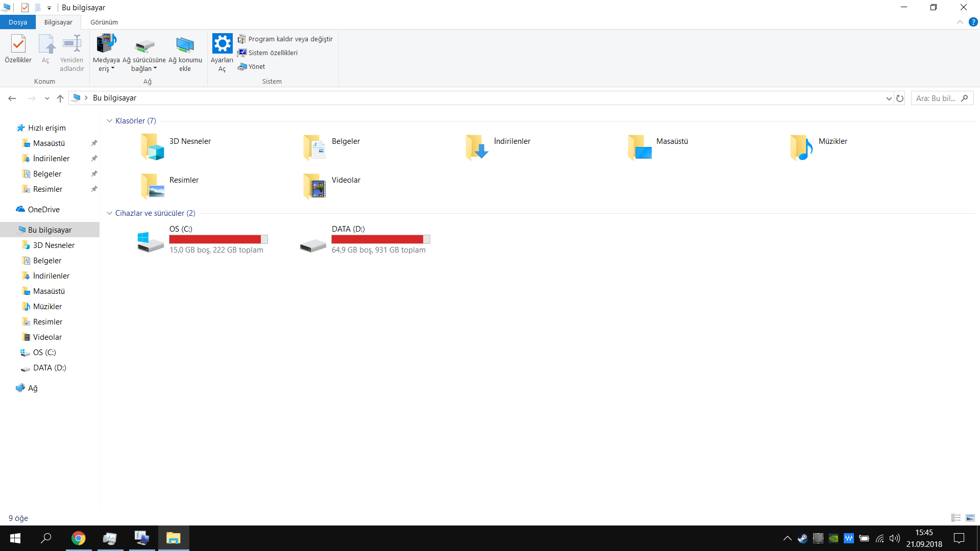Open the Dosya menu tab
Viewport: 980px width, 551px height.
point(18,22)
